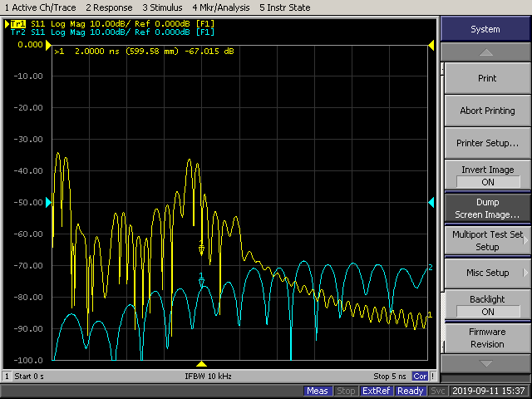Viewport: 532px width, 399px height.
Task: Click the cyan left reference triangle at -50
Action: [48, 203]
